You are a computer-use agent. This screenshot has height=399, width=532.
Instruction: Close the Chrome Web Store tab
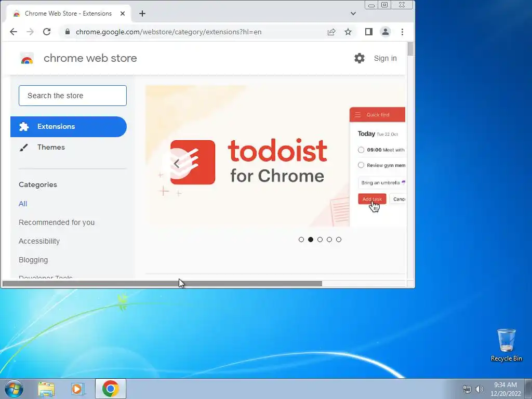pos(123,14)
